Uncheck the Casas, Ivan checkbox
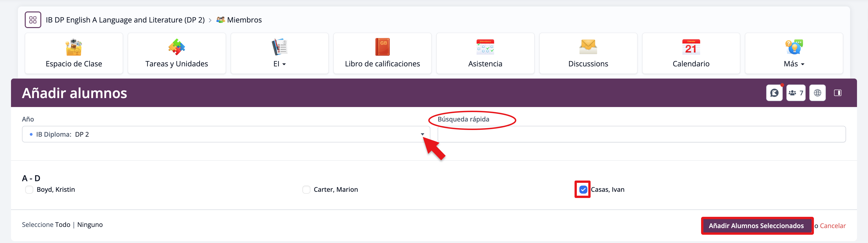868x243 pixels. pyautogui.click(x=583, y=190)
